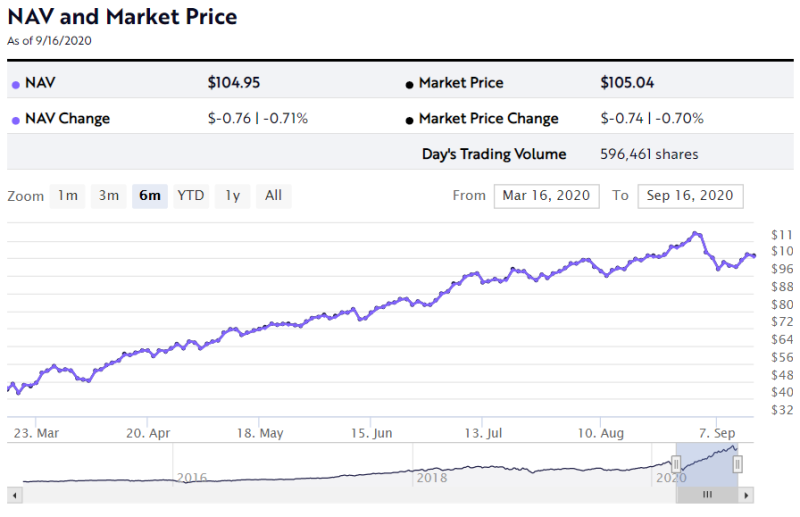
Task: Click the Market Price black legend dot
Action: click(x=410, y=85)
